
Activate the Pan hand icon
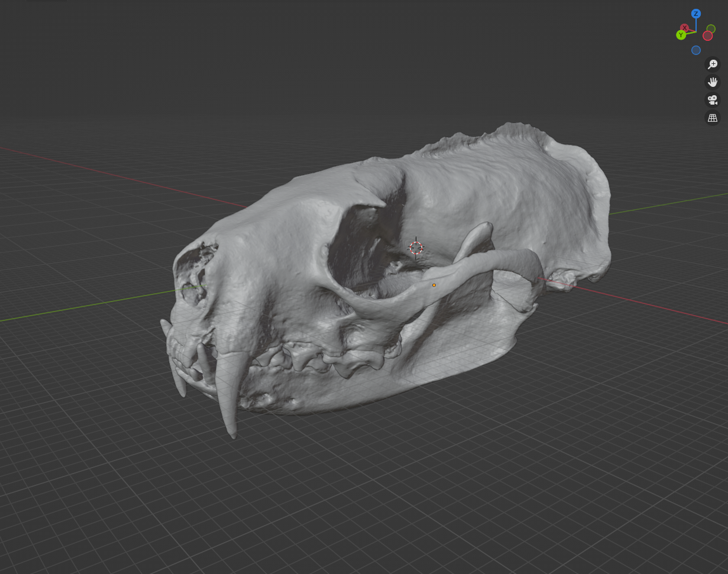click(713, 82)
